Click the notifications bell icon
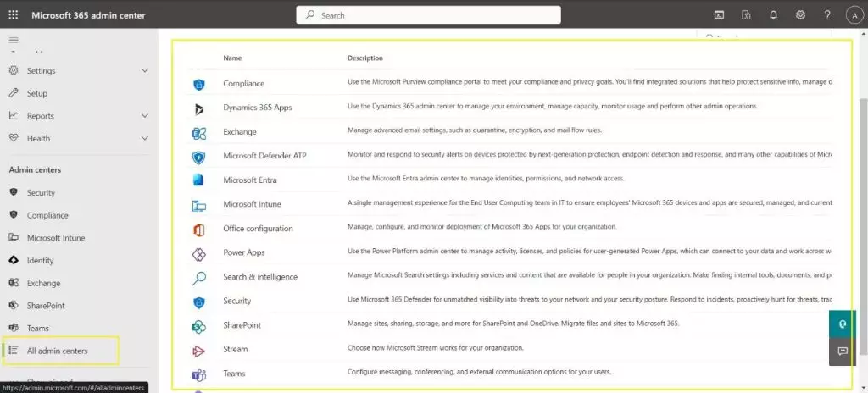 [772, 15]
